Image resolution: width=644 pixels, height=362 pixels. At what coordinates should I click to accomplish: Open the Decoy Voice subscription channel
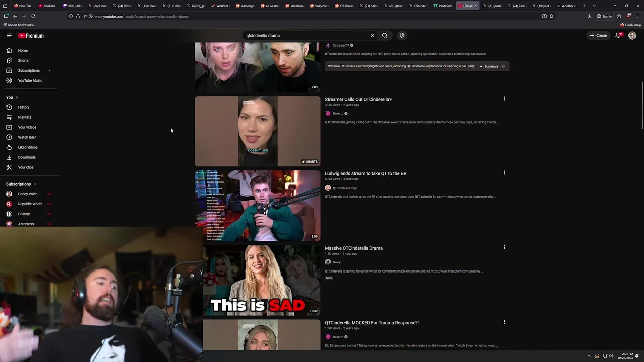(x=28, y=194)
